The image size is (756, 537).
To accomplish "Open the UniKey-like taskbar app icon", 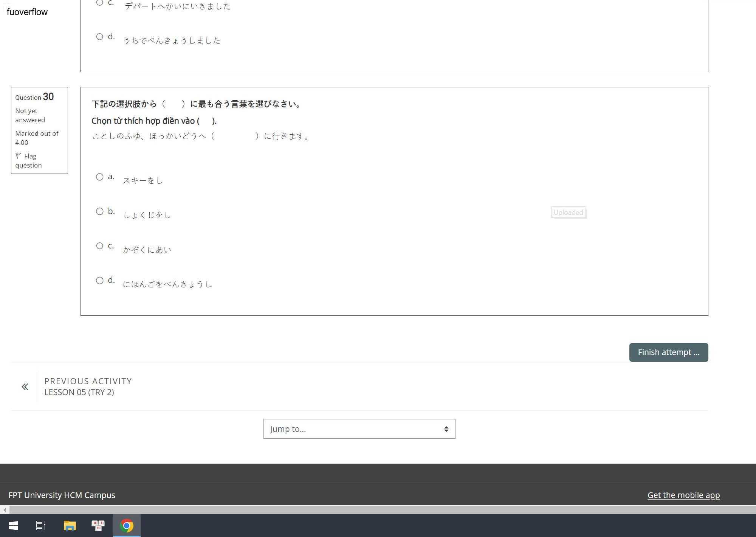I will click(x=98, y=526).
